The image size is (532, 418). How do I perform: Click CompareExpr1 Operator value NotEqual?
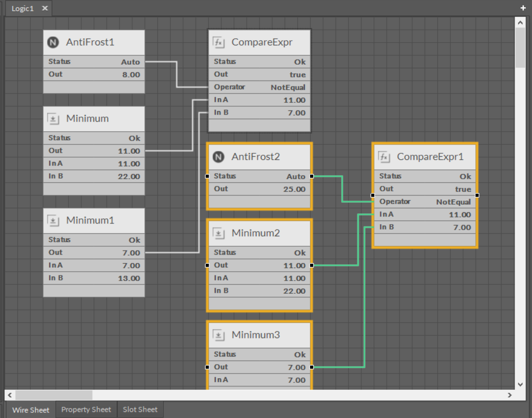point(454,202)
